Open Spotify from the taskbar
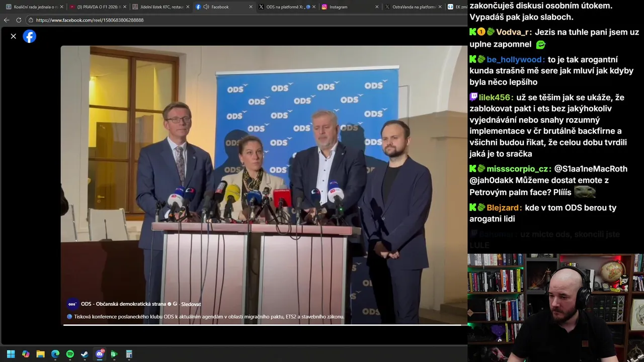Screen dimensions: 644x362 (70, 354)
